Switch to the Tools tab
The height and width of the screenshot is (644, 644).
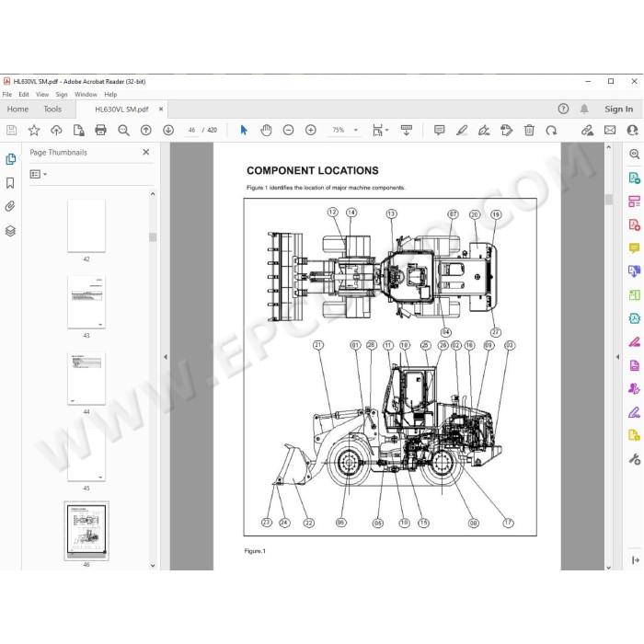52,109
